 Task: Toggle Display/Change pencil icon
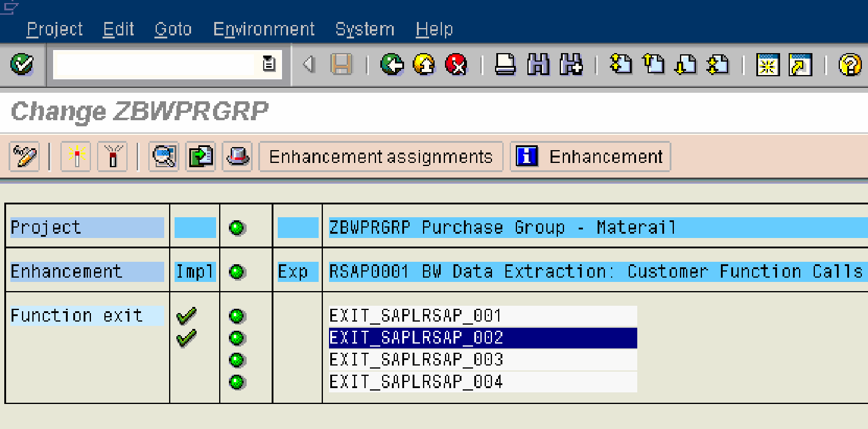24,157
